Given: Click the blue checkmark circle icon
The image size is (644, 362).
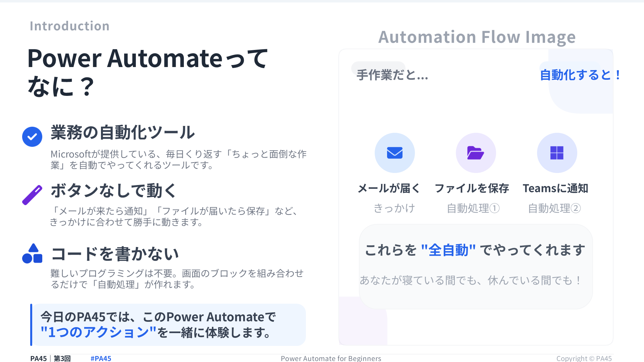Looking at the screenshot, I should click(x=32, y=137).
